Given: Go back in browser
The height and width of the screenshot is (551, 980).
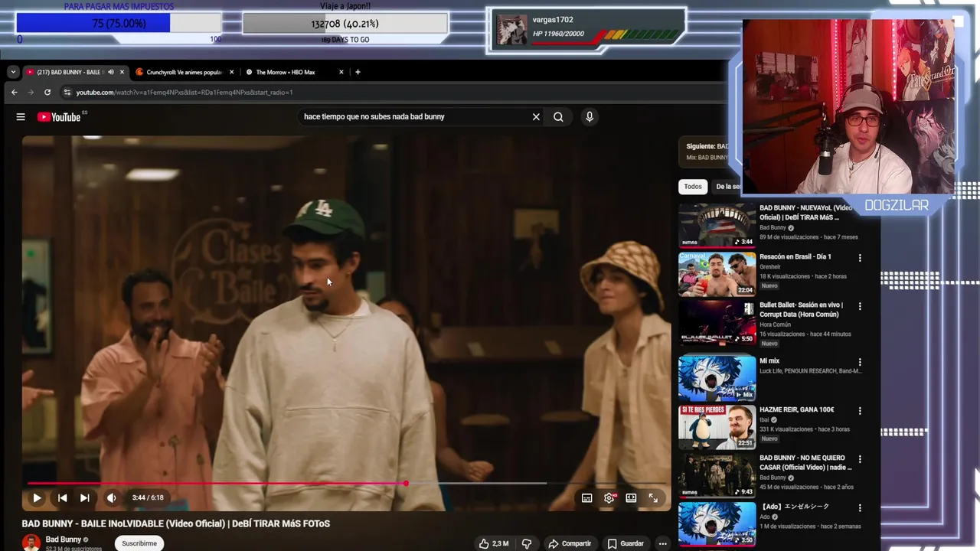Looking at the screenshot, I should point(14,92).
